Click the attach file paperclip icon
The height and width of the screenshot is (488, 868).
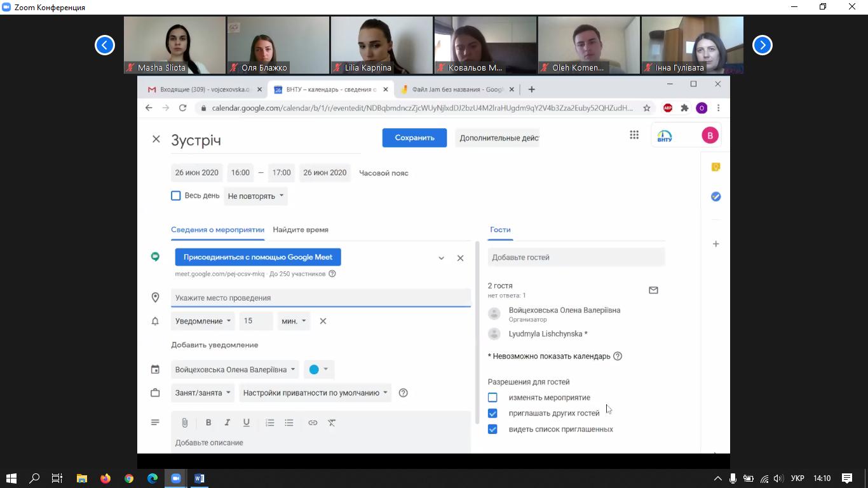(185, 423)
